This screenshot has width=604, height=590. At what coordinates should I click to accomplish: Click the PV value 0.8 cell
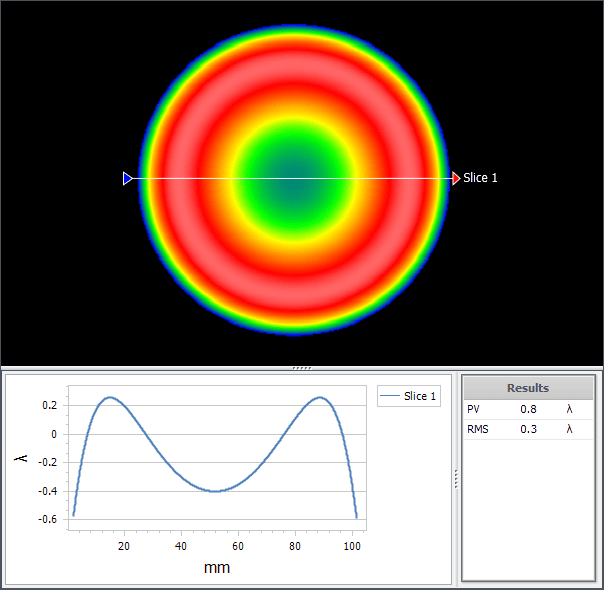click(528, 409)
